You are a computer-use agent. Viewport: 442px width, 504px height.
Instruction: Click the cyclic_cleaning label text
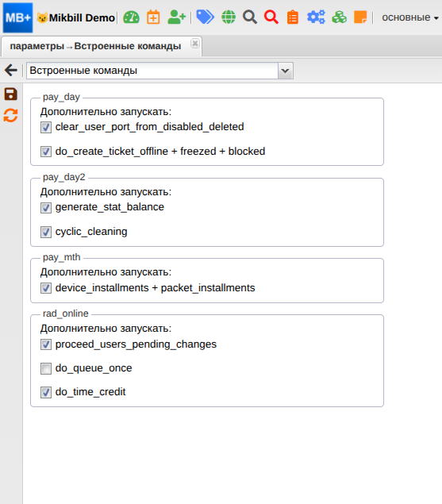[x=91, y=232]
